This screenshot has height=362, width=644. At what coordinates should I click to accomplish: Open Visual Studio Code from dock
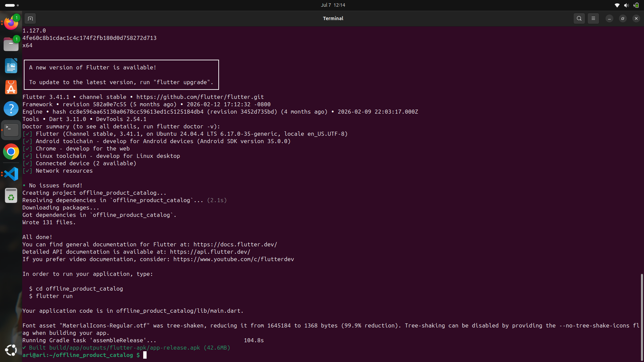[x=11, y=174]
